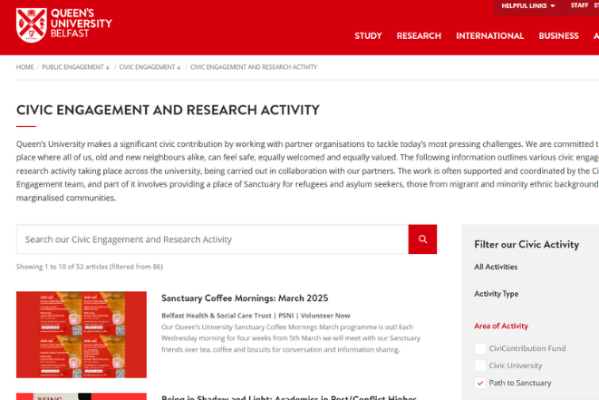
Task: Open Sanctuary Coffee Mornings: March 2025 article
Action: tap(244, 298)
